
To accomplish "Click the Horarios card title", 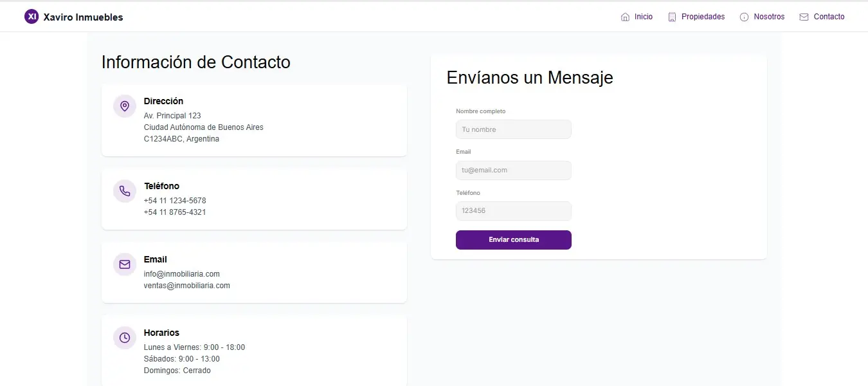I will click(x=161, y=333).
